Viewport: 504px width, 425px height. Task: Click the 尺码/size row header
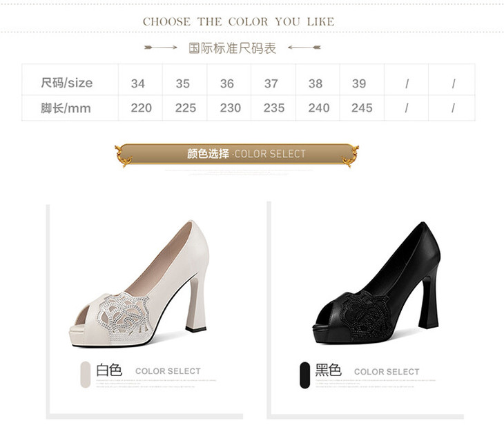click(x=67, y=83)
